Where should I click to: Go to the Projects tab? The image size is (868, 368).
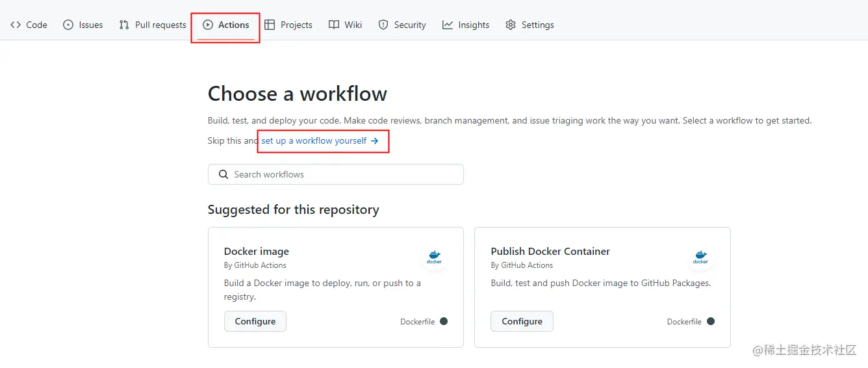tap(288, 25)
